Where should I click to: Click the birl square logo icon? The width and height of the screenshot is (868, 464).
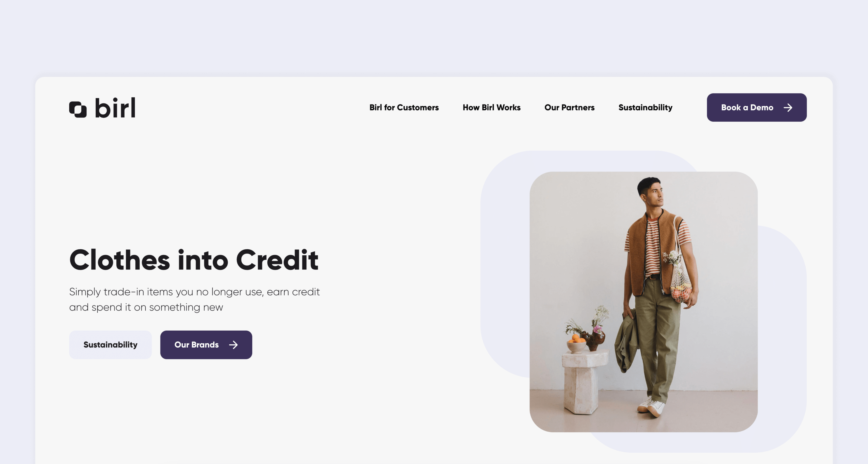[78, 109]
